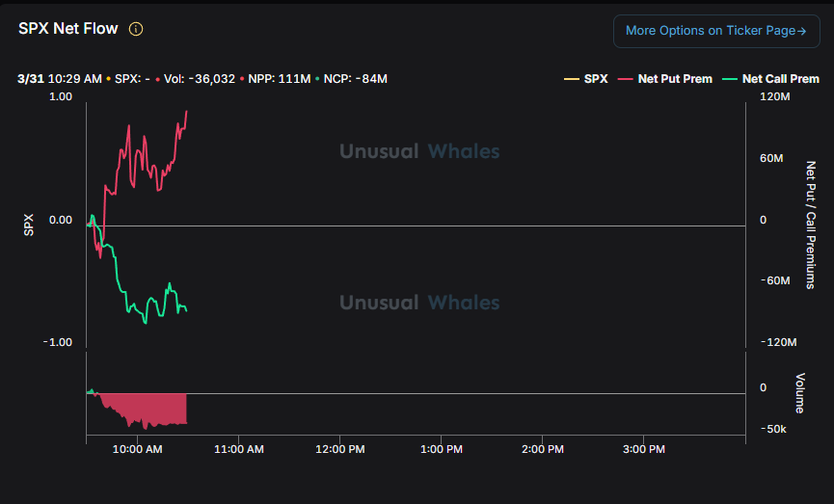Viewport: 834px width, 504px height.
Task: Toggle the SPX legend series
Action: point(586,79)
